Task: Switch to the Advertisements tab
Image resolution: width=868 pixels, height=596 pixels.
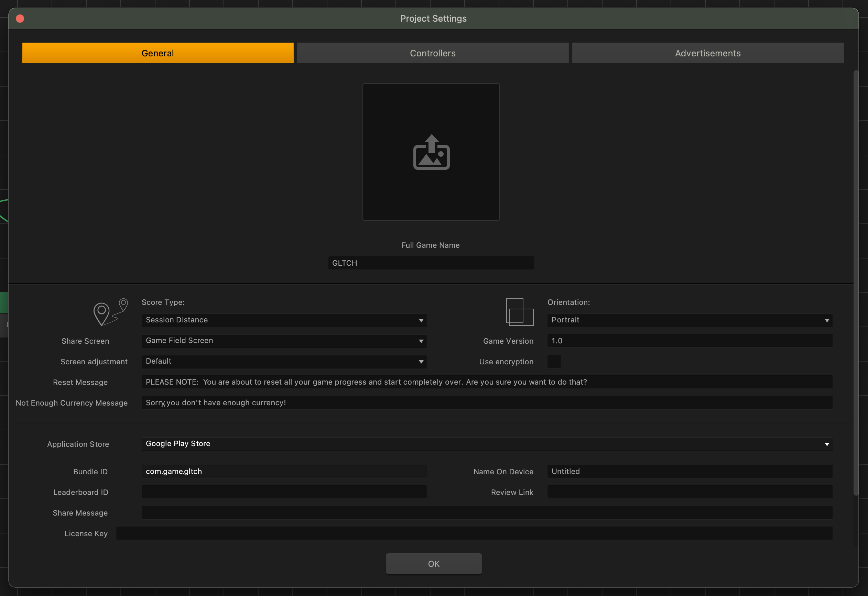Action: pos(707,53)
